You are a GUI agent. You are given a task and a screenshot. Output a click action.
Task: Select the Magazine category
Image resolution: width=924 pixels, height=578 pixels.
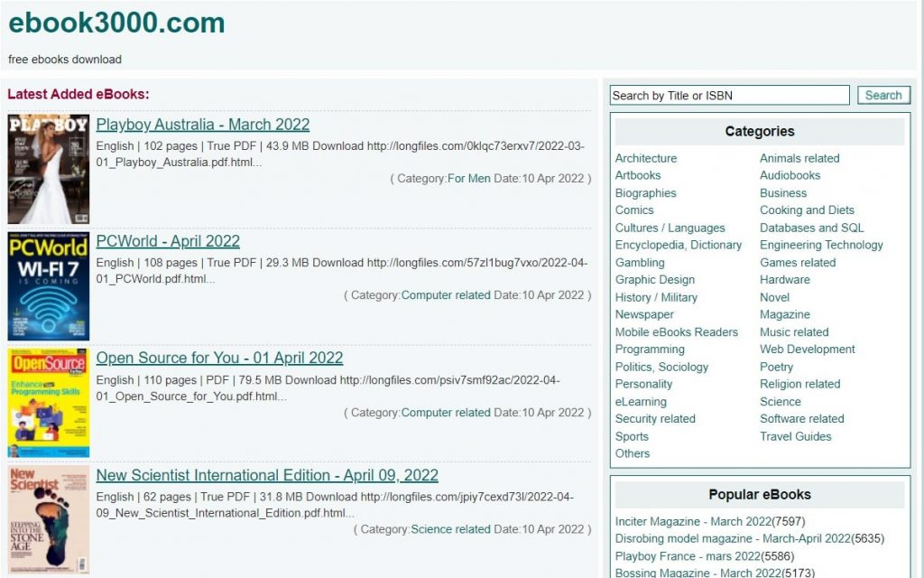(x=784, y=314)
